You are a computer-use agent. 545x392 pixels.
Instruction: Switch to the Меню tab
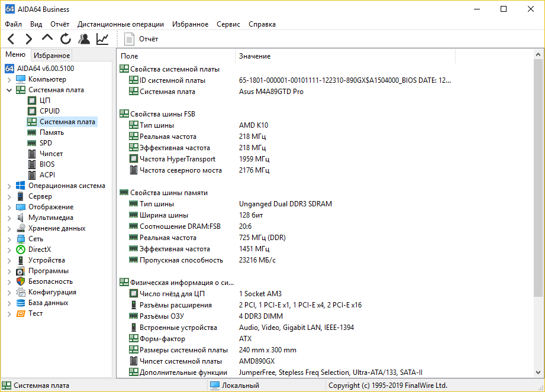point(15,54)
